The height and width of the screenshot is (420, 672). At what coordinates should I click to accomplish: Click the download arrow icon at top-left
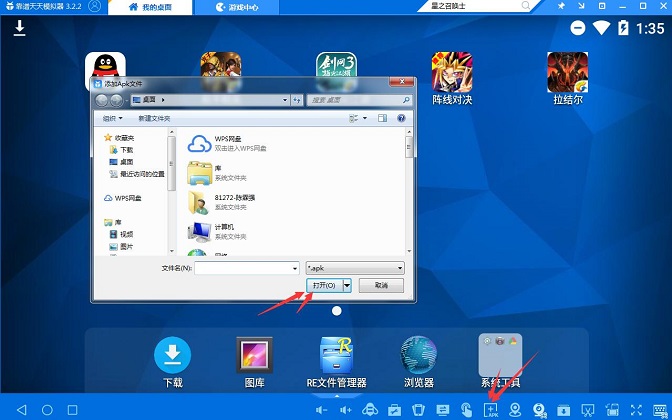point(19,28)
